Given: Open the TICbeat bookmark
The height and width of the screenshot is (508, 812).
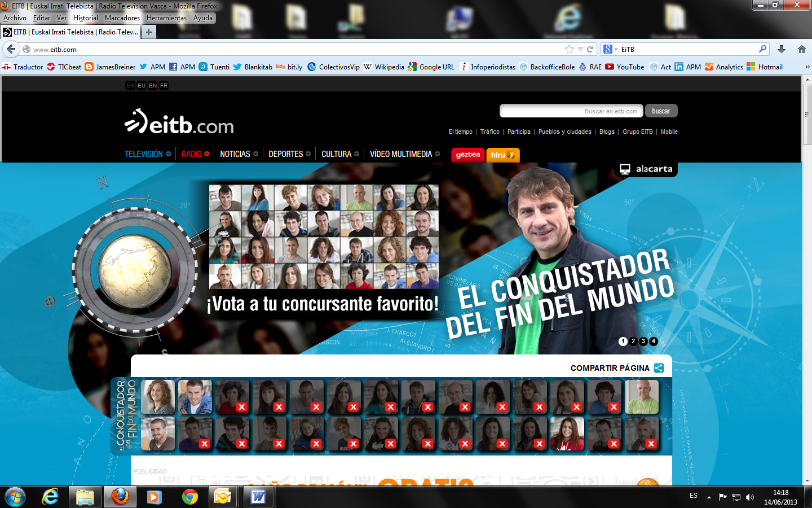Looking at the screenshot, I should pos(64,67).
